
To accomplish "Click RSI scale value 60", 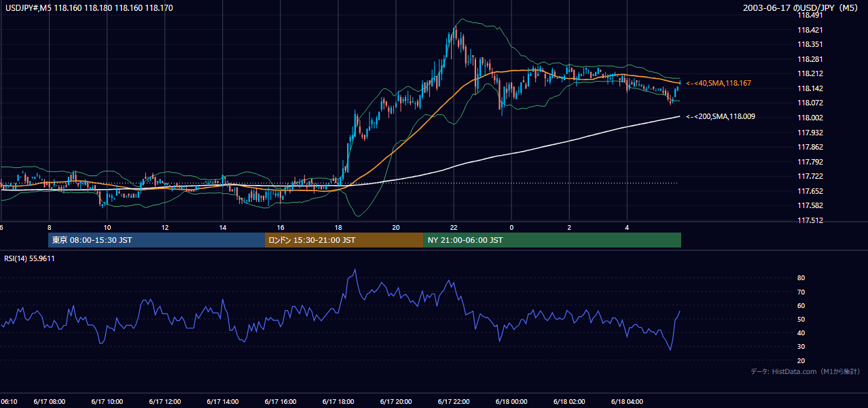I will (x=801, y=305).
